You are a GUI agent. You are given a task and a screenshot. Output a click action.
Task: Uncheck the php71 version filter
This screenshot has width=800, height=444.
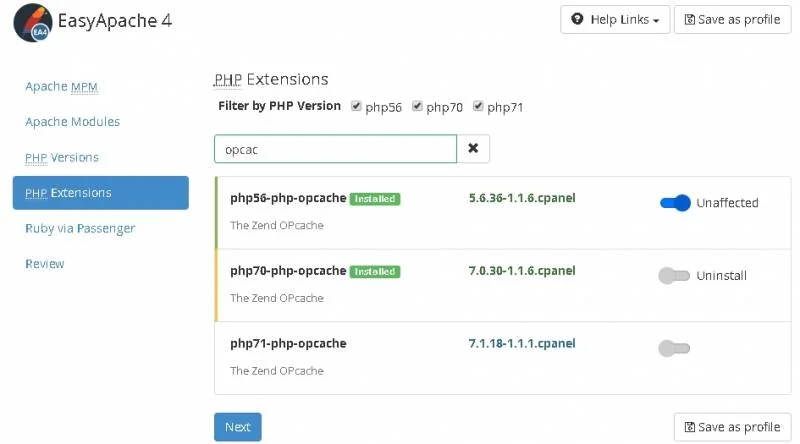(479, 106)
